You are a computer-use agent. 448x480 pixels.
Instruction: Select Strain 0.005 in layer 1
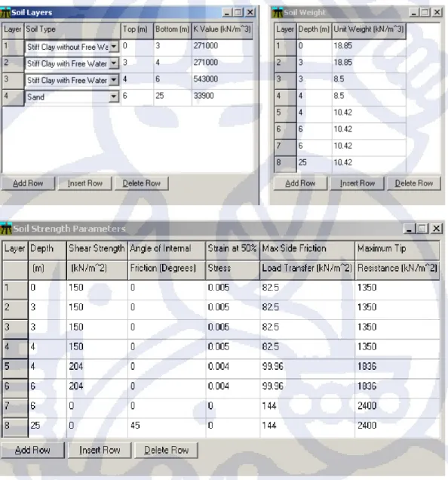pyautogui.click(x=233, y=290)
